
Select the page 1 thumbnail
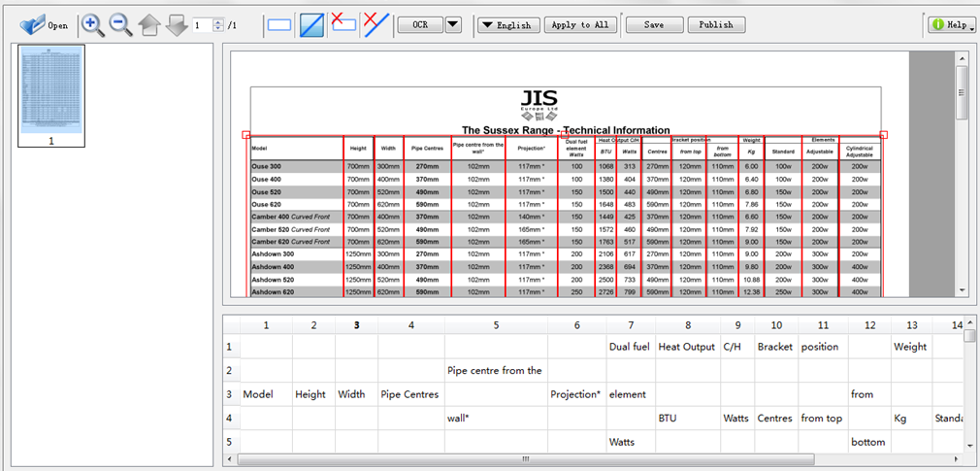[52, 90]
